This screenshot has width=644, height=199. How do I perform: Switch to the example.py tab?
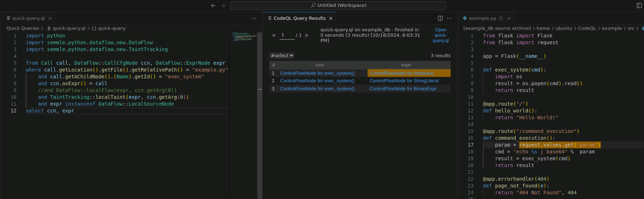(483, 18)
